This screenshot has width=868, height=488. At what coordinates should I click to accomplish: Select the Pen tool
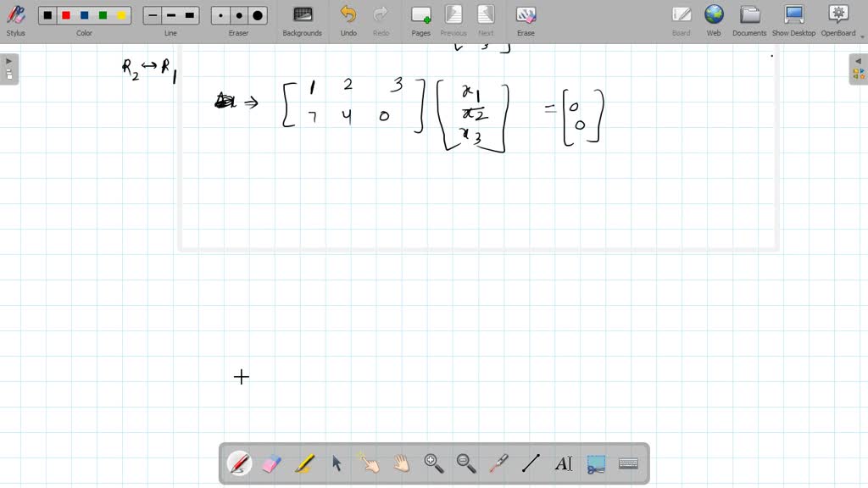240,463
